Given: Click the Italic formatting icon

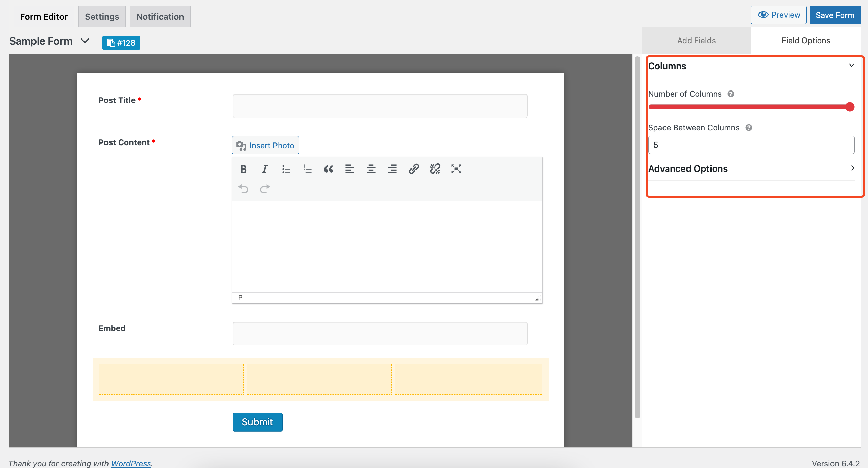Looking at the screenshot, I should tap(264, 169).
